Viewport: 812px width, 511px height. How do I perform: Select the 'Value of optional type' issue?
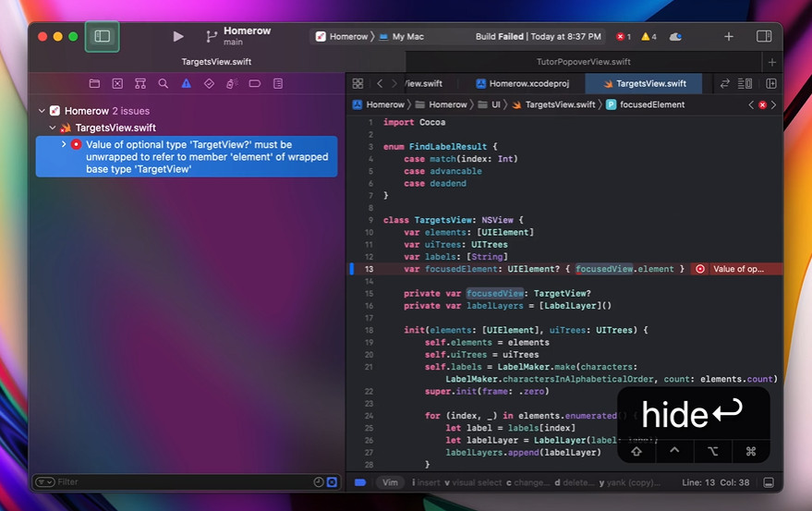coord(187,156)
